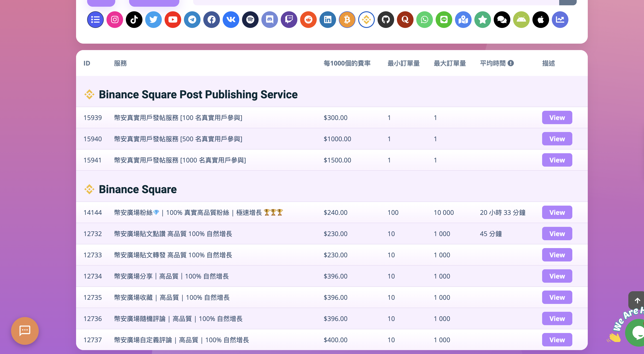Click the average time info icon
This screenshot has width=644, height=354.
(x=511, y=63)
